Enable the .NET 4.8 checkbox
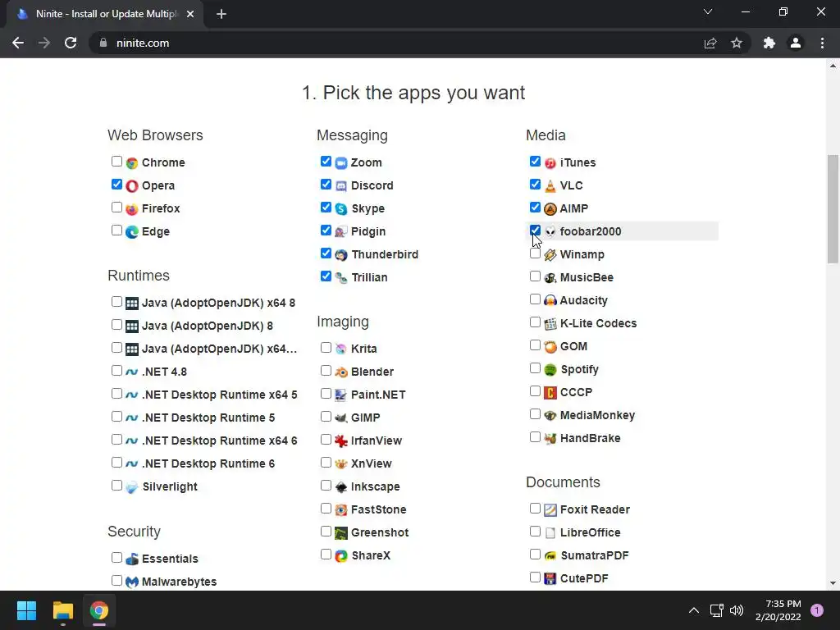This screenshot has width=840, height=630. (x=116, y=371)
